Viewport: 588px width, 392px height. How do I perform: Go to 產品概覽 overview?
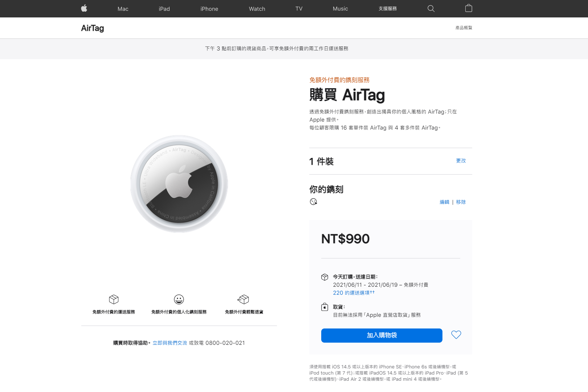464,28
